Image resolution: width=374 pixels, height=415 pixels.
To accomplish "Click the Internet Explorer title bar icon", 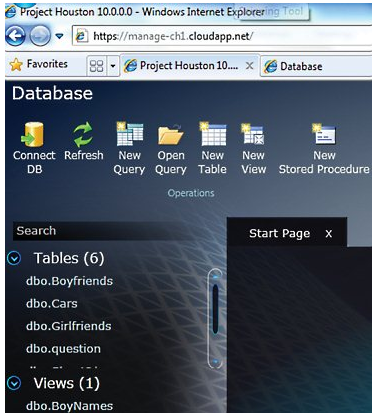I will (11, 11).
